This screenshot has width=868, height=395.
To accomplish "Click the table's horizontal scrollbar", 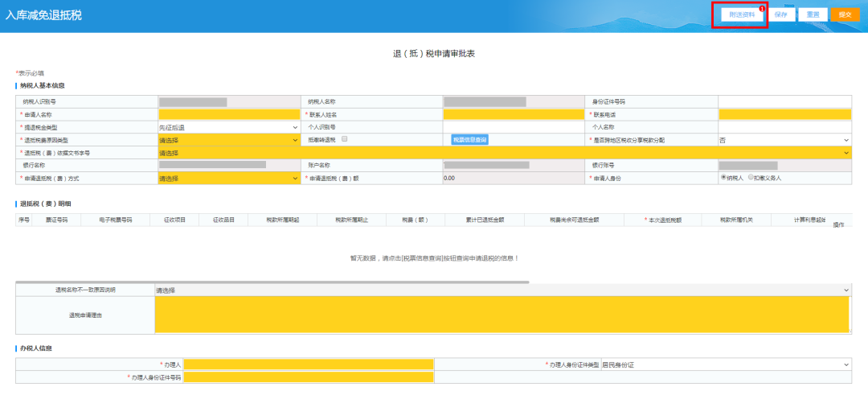I will (x=272, y=282).
